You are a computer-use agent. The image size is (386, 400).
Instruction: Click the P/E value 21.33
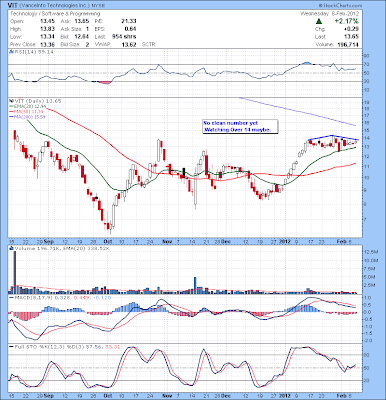point(130,21)
